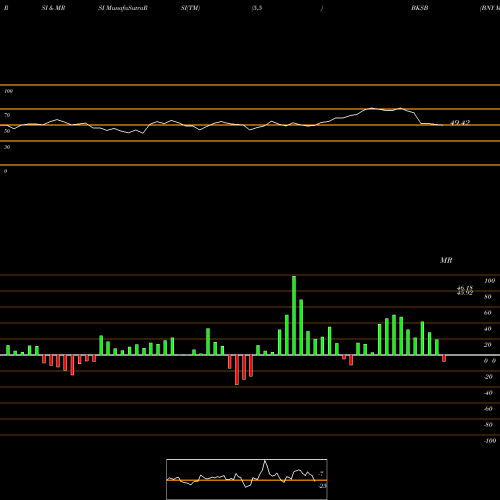Click the 46.18 value label
The height and width of the screenshot is (500, 500).
pyautogui.click(x=465, y=288)
